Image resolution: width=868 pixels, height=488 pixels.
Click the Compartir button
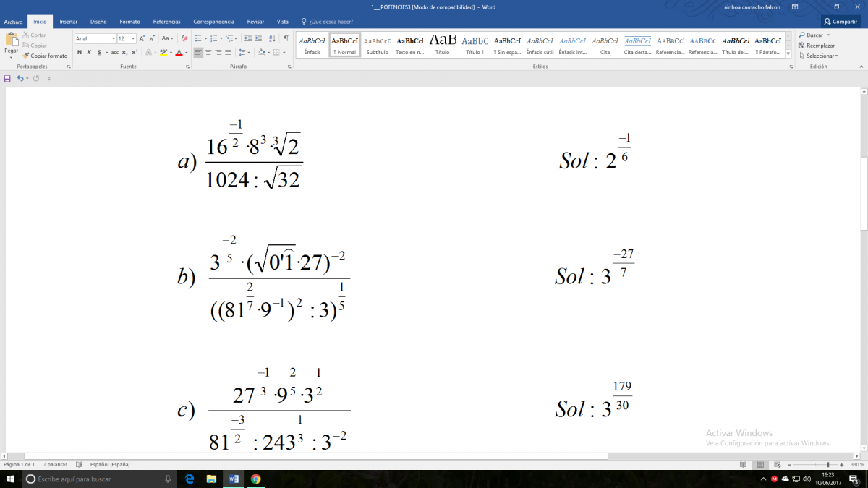(x=840, y=22)
